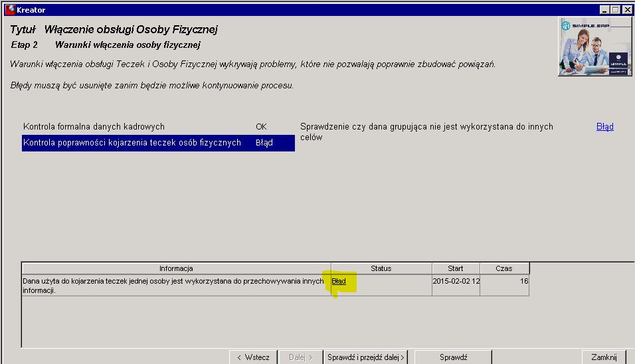The image size is (635, 364).
Task: Click the disabled Dalej button
Action: point(300,357)
